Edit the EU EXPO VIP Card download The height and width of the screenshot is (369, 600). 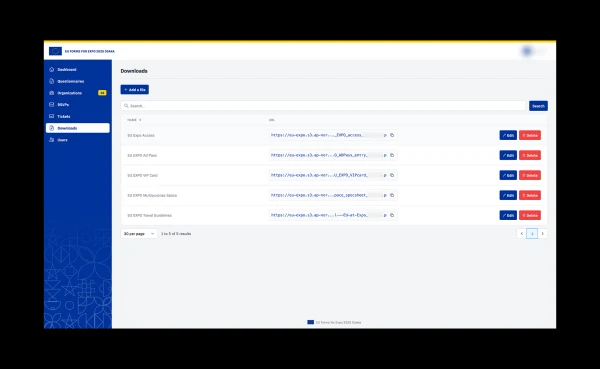click(x=508, y=175)
